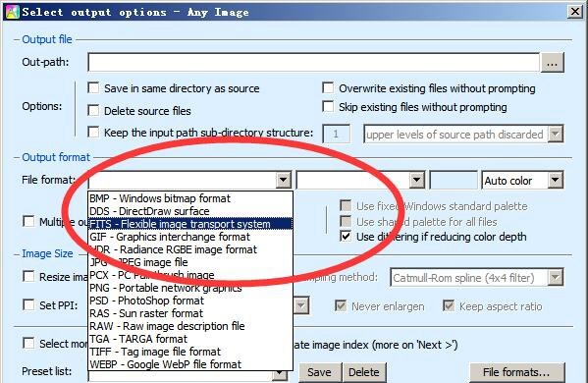Open the Preset list dropdown arrow

(280, 373)
